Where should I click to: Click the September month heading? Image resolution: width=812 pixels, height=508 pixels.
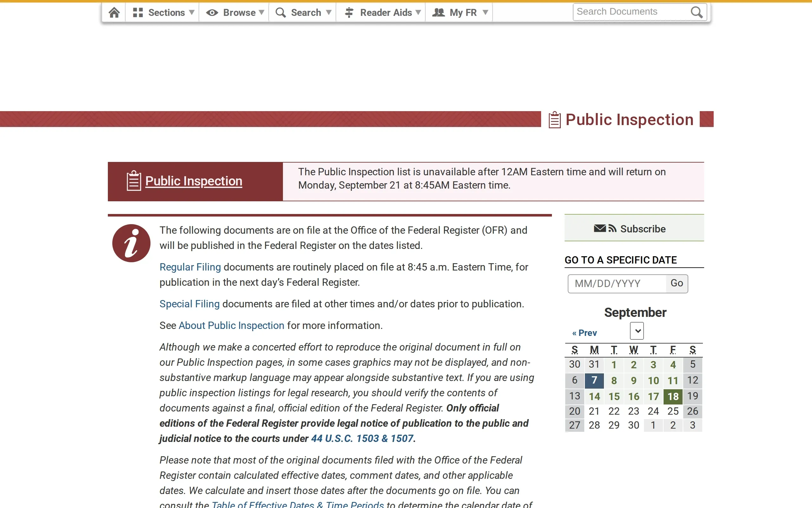pyautogui.click(x=635, y=312)
